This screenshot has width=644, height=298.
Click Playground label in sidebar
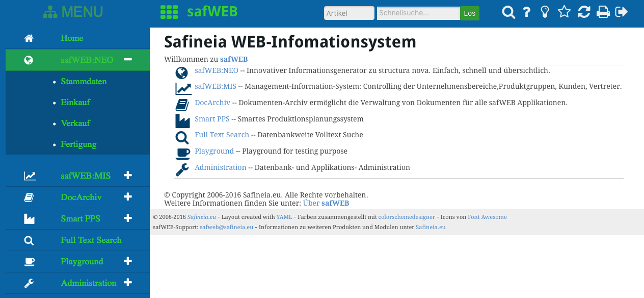[x=82, y=261]
